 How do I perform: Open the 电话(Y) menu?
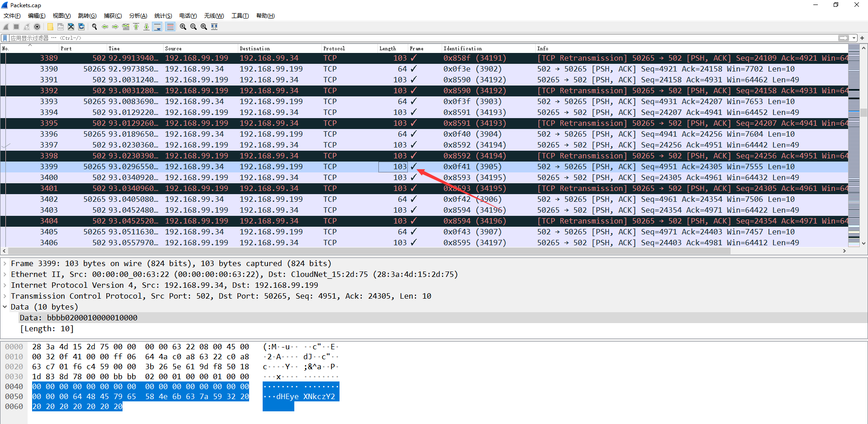188,16
